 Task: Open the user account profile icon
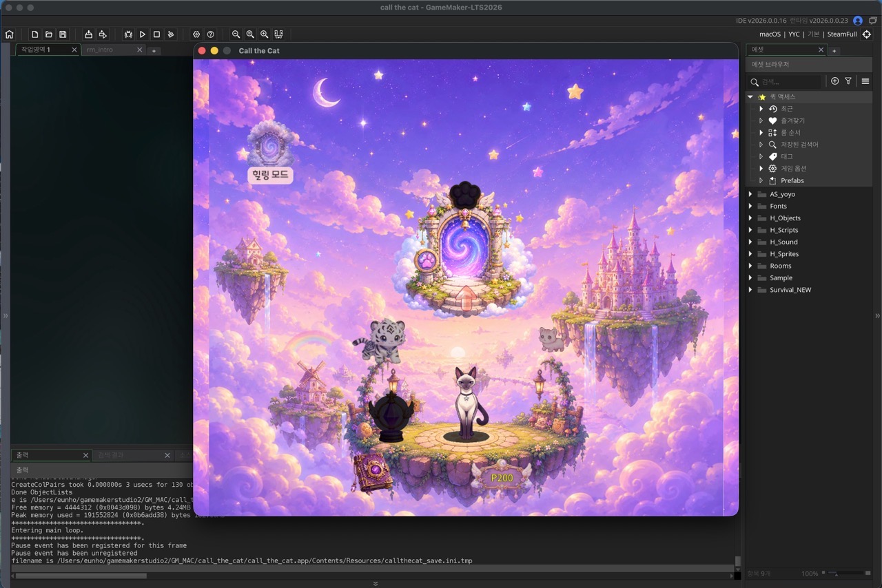click(x=858, y=21)
